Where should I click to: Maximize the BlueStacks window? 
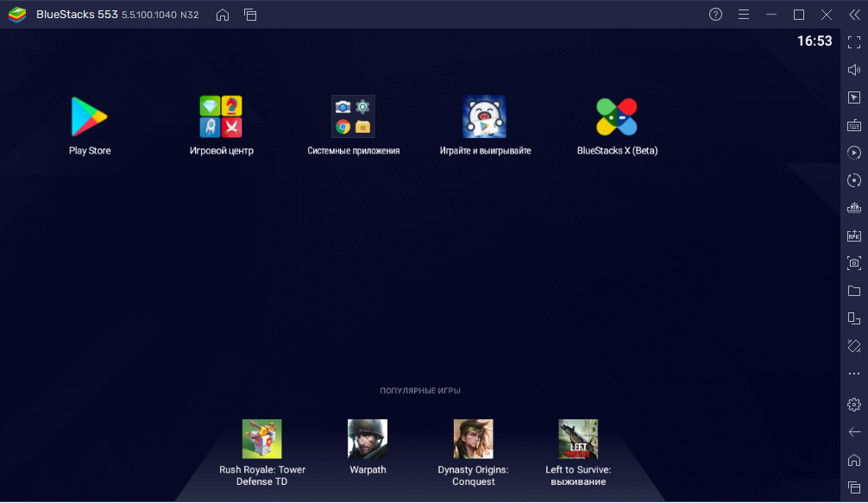pos(799,15)
